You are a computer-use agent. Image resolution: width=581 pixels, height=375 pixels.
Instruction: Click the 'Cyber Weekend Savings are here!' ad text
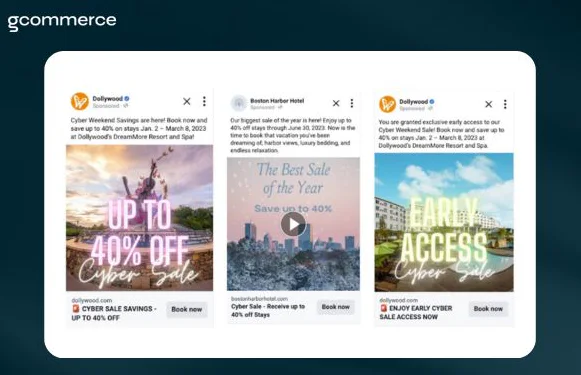[x=139, y=129]
